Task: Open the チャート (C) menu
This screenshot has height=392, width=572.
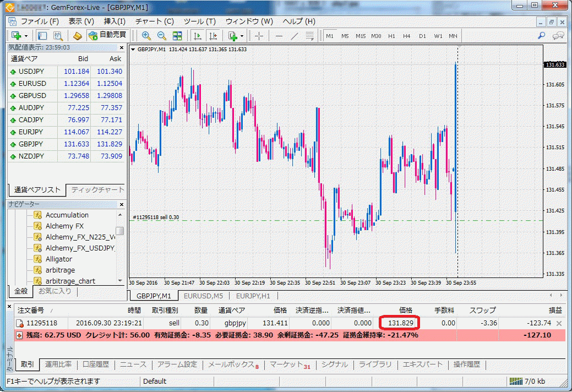Action: point(154,21)
